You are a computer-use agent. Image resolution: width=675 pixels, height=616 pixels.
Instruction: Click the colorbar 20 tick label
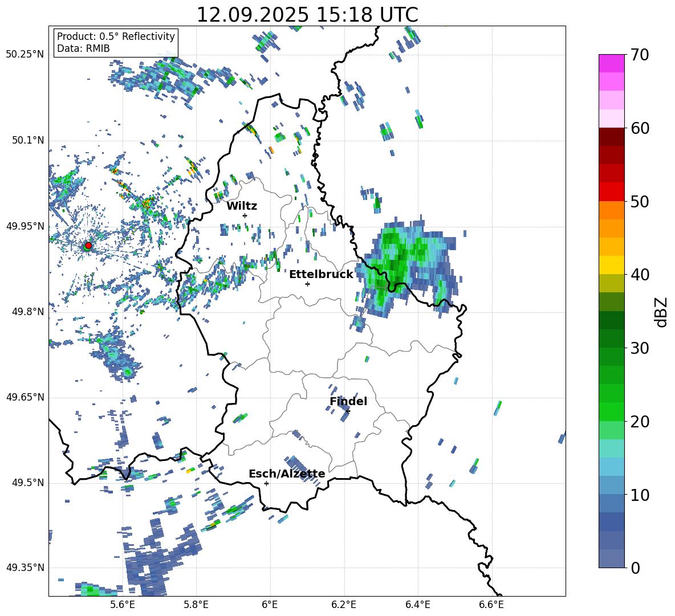(640, 422)
